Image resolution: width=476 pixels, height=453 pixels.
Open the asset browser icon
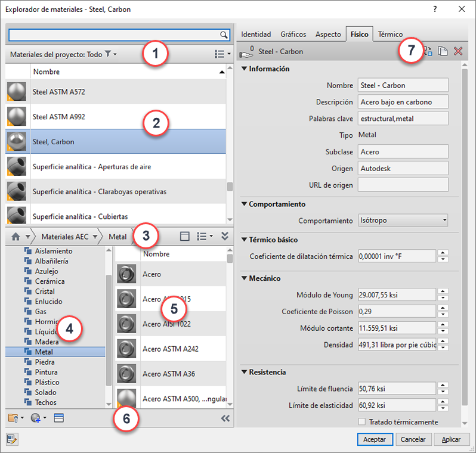[x=58, y=418]
